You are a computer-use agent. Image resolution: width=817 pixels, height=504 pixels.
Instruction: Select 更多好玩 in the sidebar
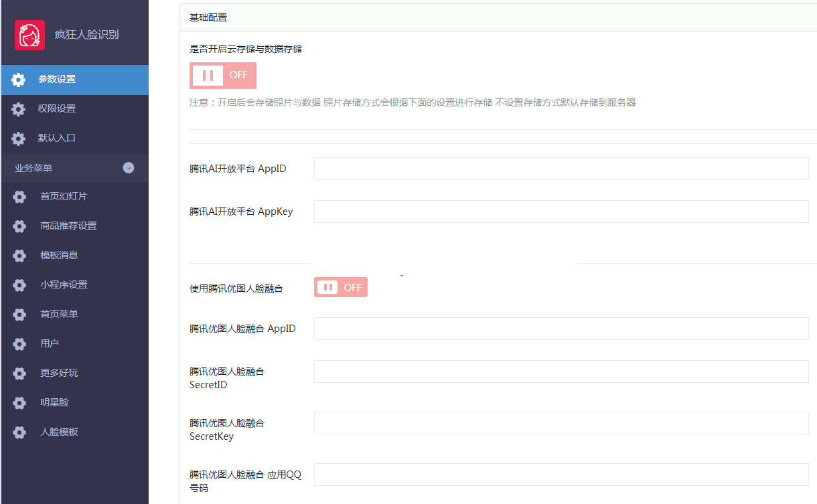(x=59, y=373)
